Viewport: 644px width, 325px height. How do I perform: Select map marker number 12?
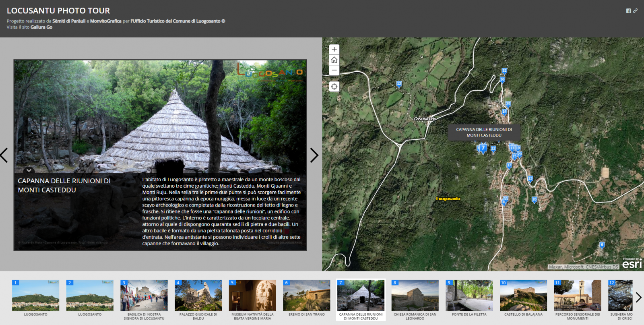point(399,84)
